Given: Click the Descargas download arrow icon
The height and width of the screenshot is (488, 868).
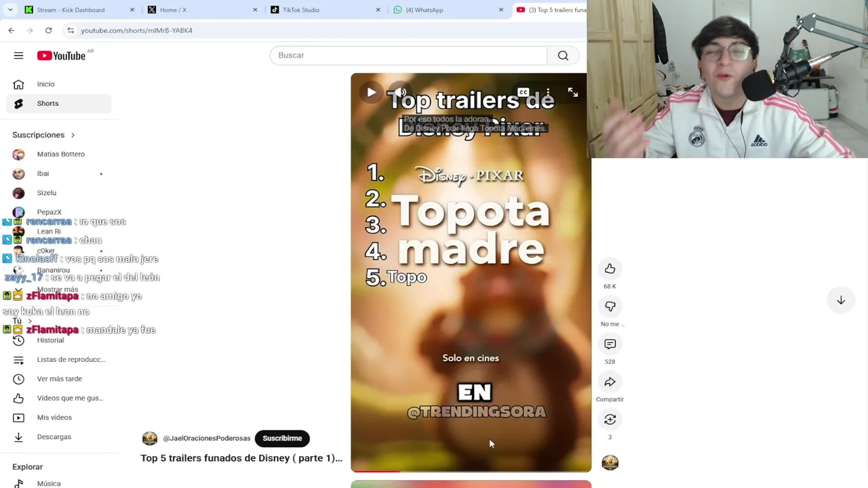Looking at the screenshot, I should [18, 436].
